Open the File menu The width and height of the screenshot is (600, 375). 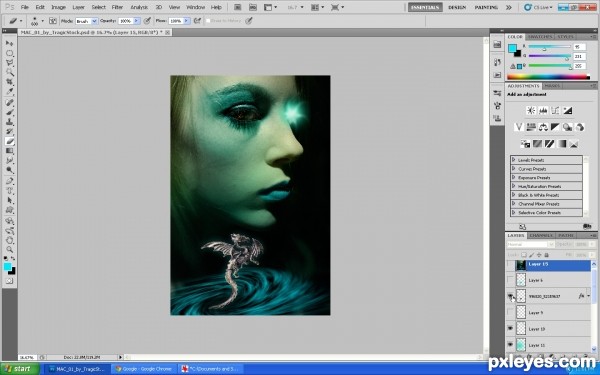point(24,7)
